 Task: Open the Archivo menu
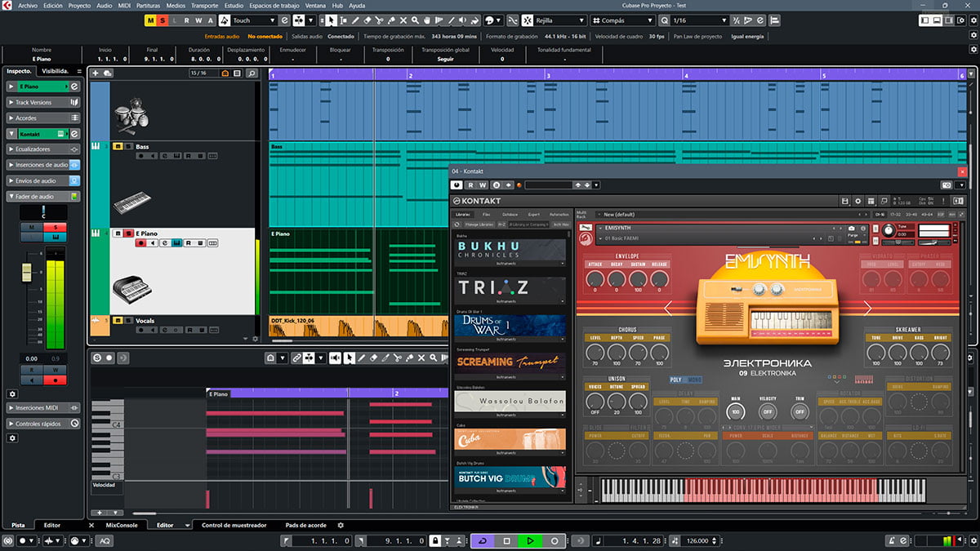pos(27,5)
